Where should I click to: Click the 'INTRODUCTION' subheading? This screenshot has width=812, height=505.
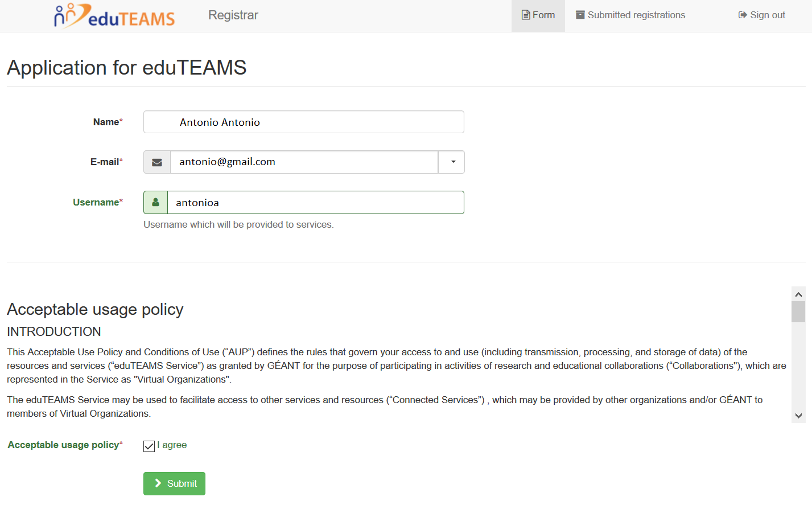point(54,331)
